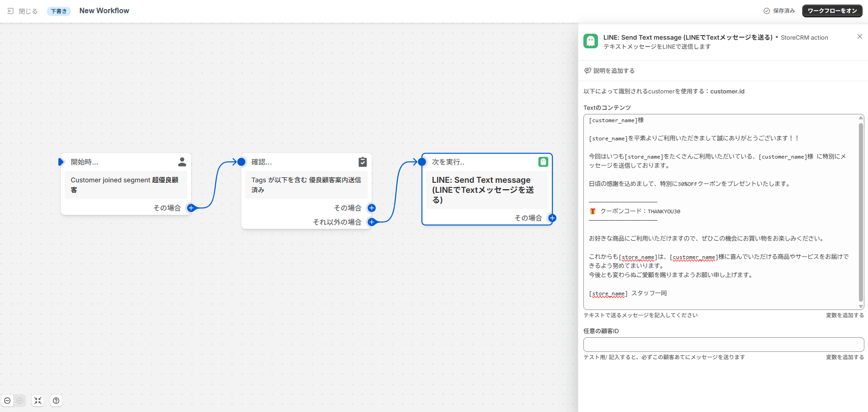The width and height of the screenshot is (868, 412).
Task: Click the person icon on the 開始時 node
Action: pyautogui.click(x=182, y=162)
